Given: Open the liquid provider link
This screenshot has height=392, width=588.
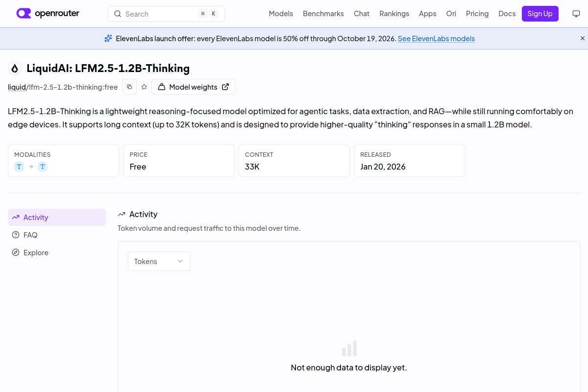Looking at the screenshot, I should (x=17, y=87).
